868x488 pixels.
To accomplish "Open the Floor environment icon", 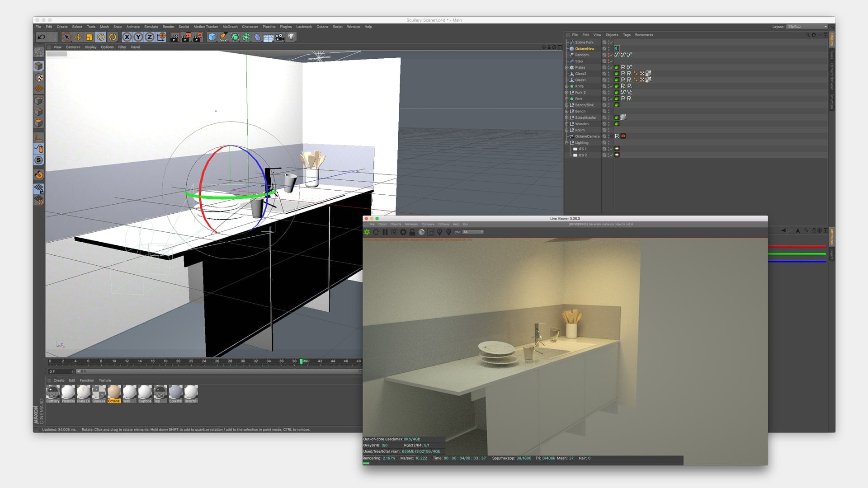I will point(269,37).
